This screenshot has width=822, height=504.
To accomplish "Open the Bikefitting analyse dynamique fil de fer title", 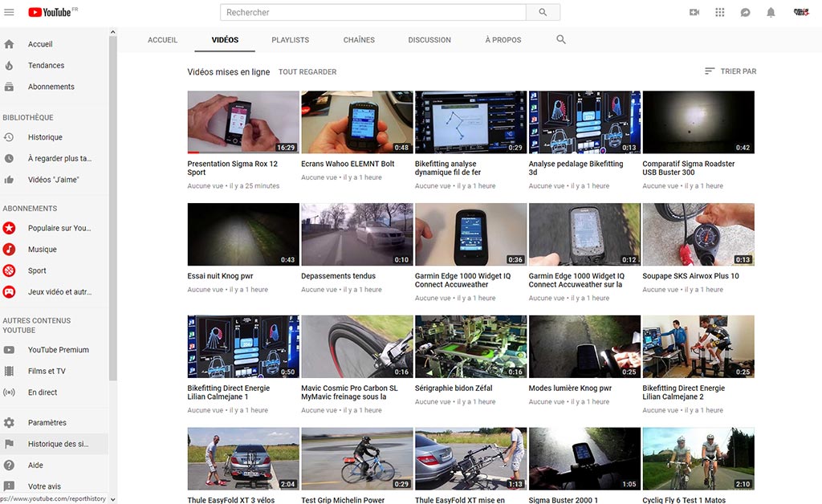I will (x=448, y=169).
